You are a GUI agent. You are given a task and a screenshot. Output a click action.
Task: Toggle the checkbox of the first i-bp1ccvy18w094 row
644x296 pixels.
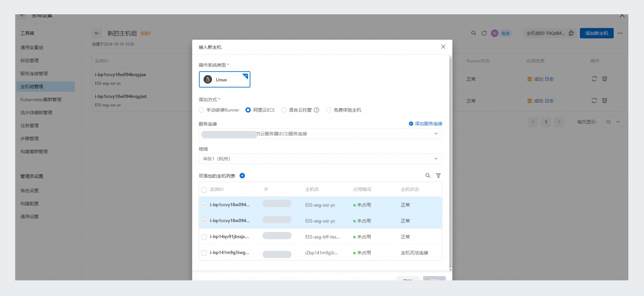point(204,205)
